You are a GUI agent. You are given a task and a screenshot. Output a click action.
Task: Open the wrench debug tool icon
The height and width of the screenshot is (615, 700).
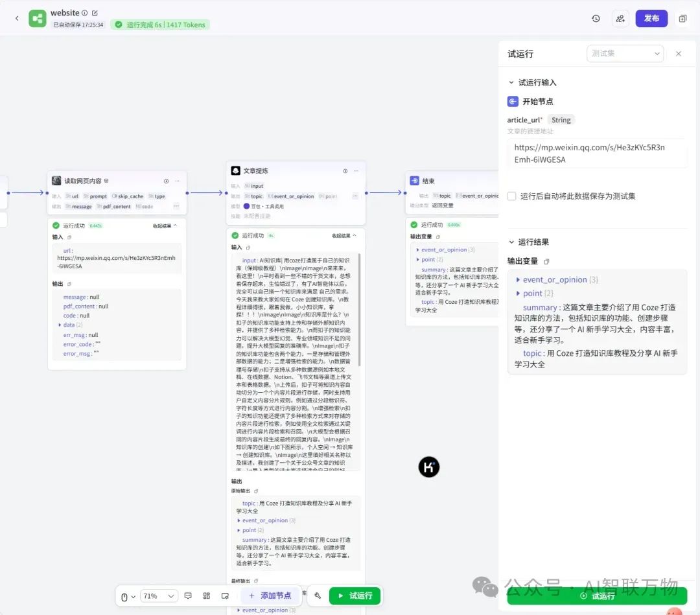(318, 596)
